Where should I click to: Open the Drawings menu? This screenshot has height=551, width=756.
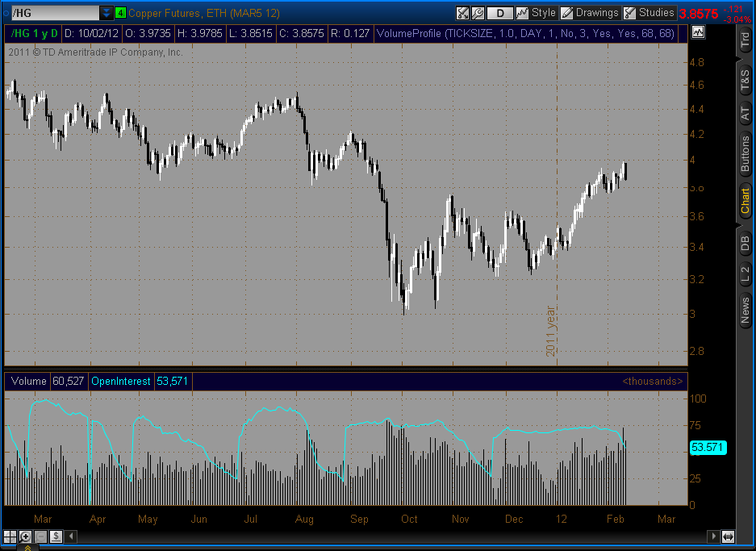pos(590,13)
